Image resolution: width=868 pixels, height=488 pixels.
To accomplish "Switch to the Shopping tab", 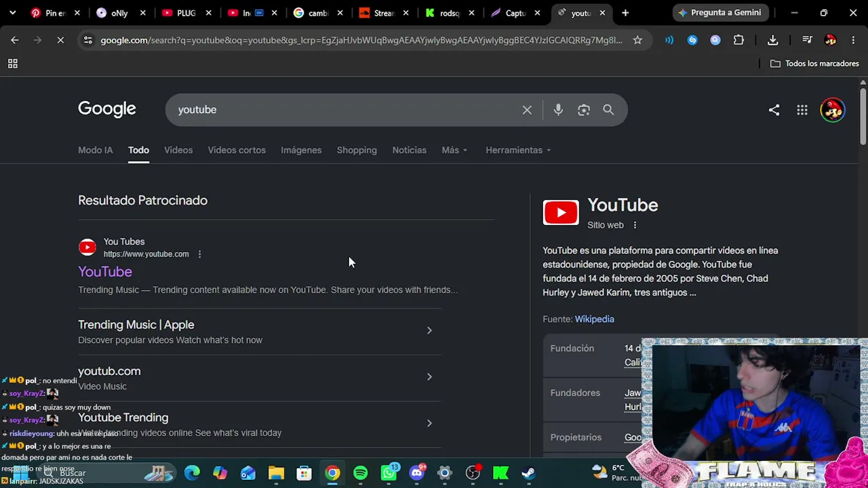I will pyautogui.click(x=357, y=150).
